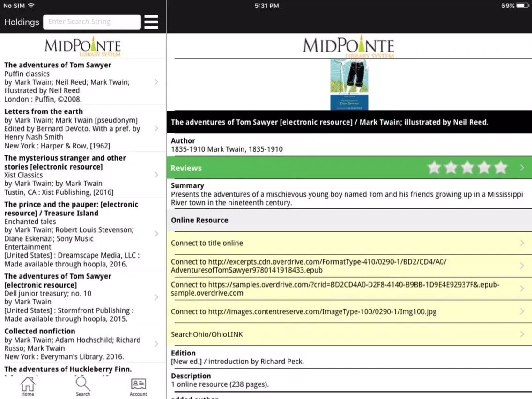
Task: Click the Tom Sawyer book cover thumbnail
Action: [349, 84]
